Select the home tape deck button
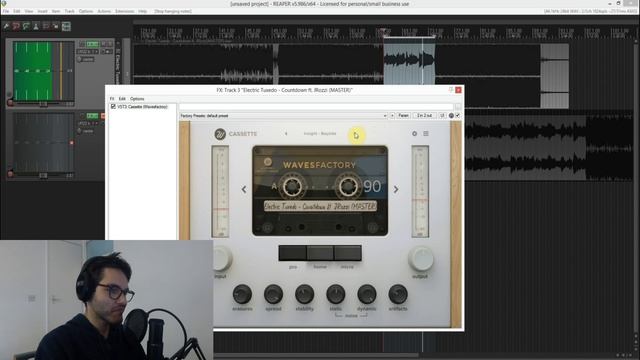Image resolution: width=640 pixels, height=360 pixels. click(320, 253)
